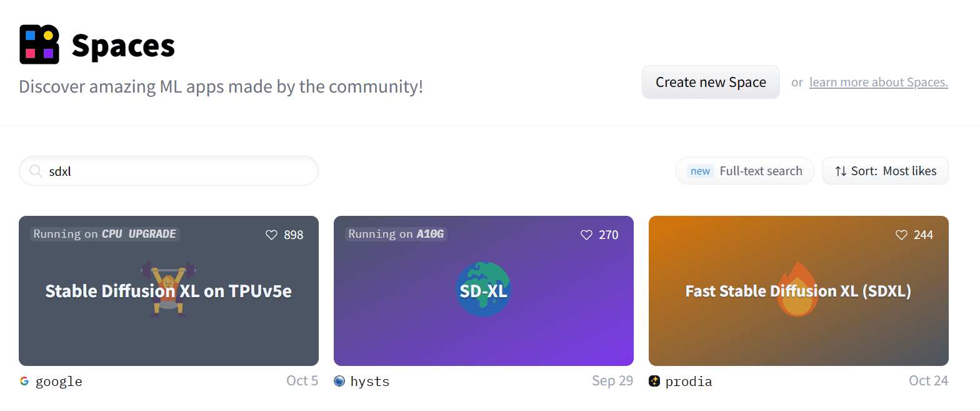This screenshot has height=411, width=980.
Task: Open the google author profile link
Action: click(59, 382)
